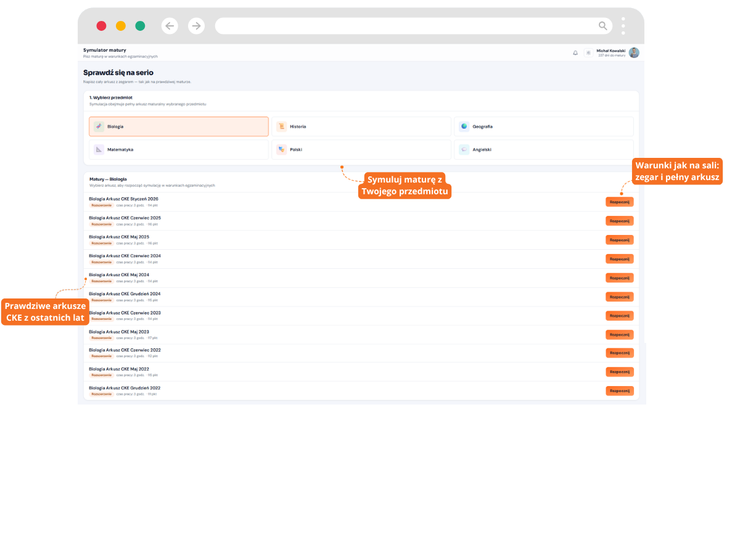Select the Polski subject icon
This screenshot has width=756, height=555.
click(282, 149)
